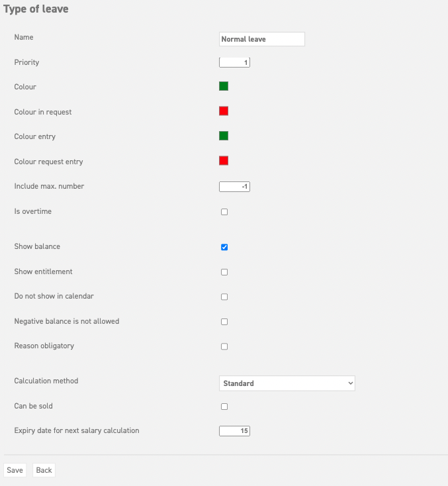Image resolution: width=448 pixels, height=486 pixels.
Task: Tick the Can be sold checkbox
Action: tap(224, 407)
